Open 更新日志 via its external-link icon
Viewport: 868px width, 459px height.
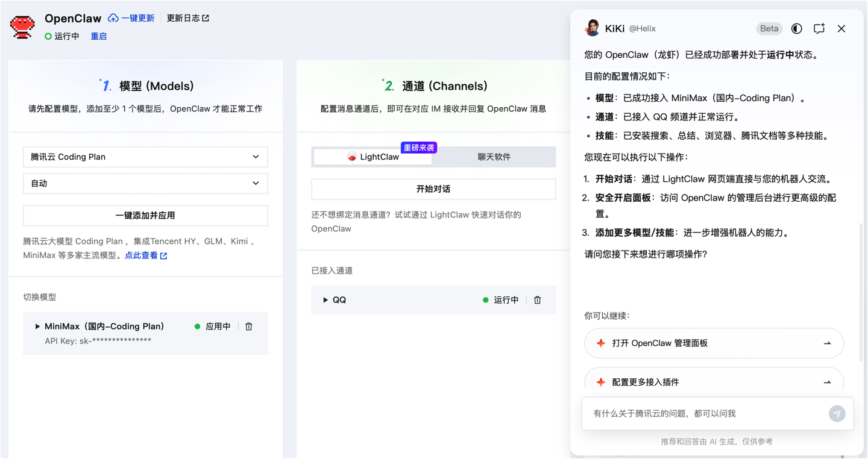click(x=205, y=18)
